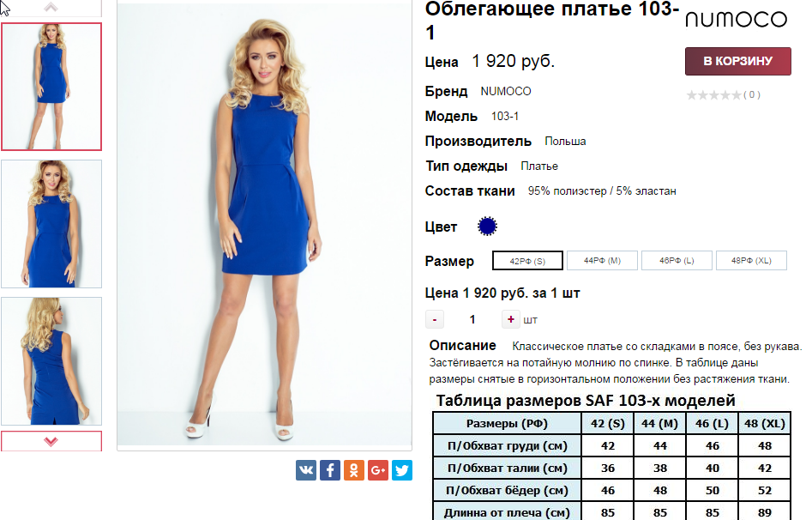Choose size 44РФ (M)

(x=602, y=260)
